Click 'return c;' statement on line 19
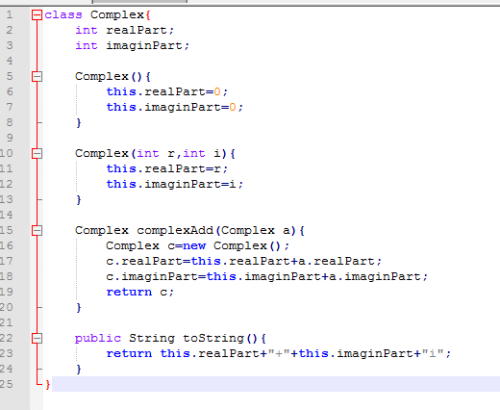 pos(140,292)
